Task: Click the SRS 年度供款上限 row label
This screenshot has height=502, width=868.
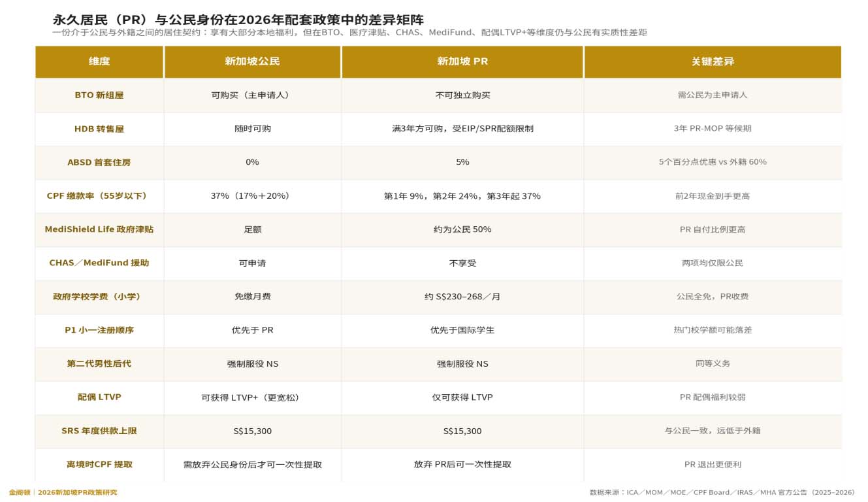Action: click(99, 431)
